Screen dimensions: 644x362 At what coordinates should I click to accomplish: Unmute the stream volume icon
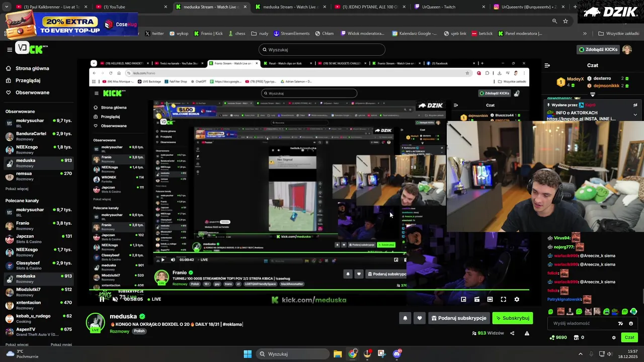coord(115,299)
